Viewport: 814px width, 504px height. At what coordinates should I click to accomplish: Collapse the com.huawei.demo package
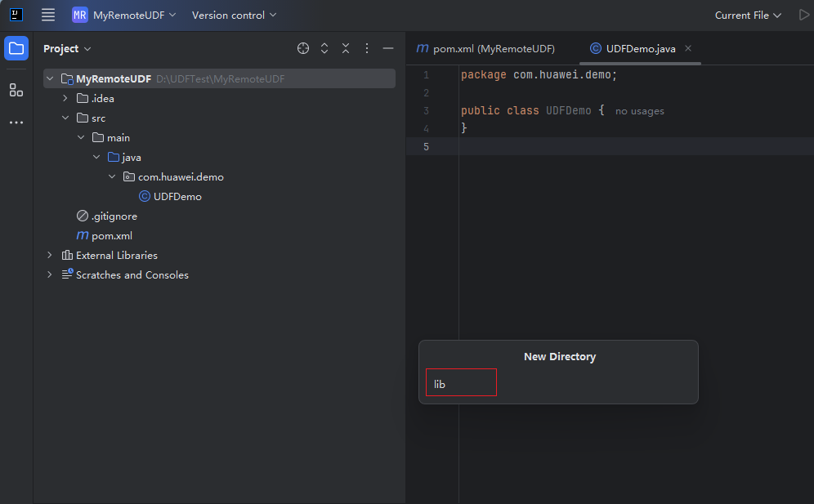112,176
